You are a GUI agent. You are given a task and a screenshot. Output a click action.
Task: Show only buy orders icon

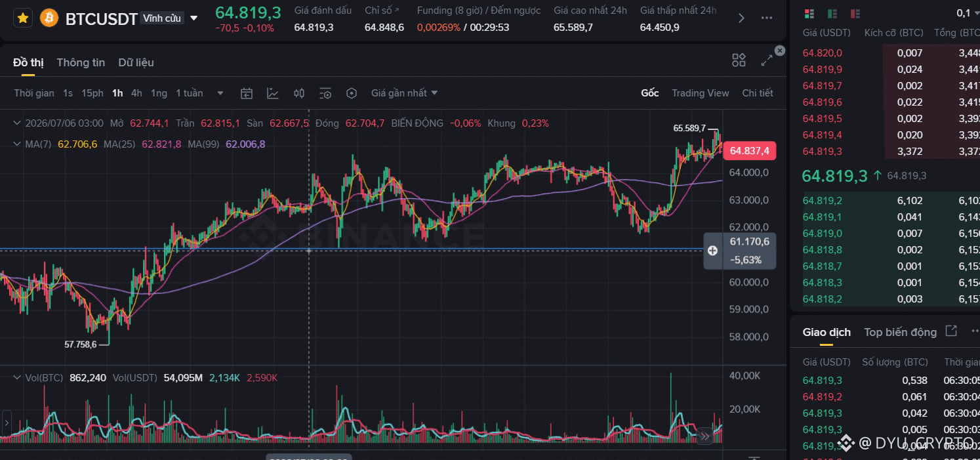click(832, 13)
